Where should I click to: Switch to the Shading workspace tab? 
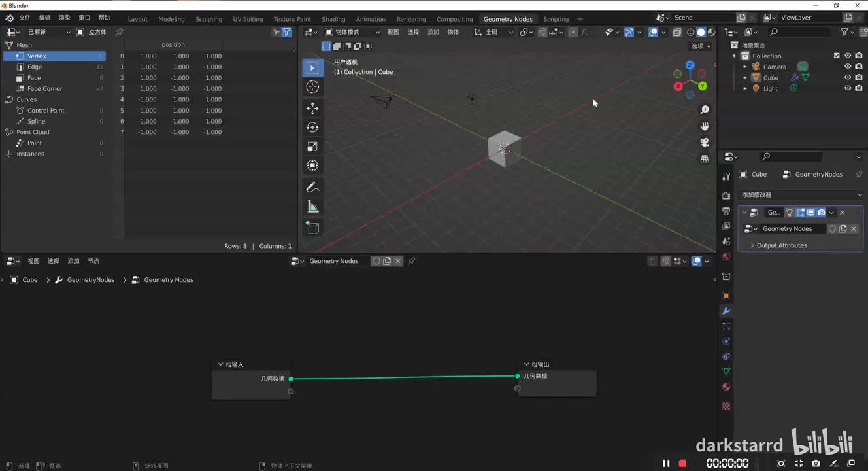point(333,19)
